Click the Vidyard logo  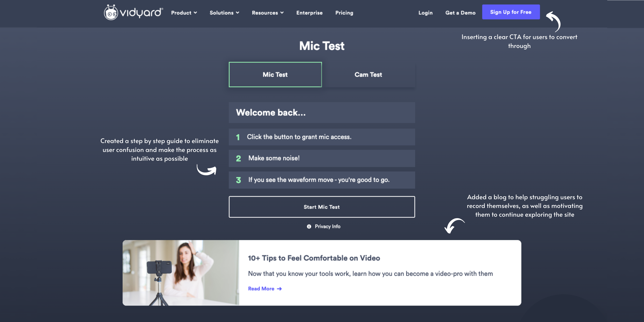(133, 12)
